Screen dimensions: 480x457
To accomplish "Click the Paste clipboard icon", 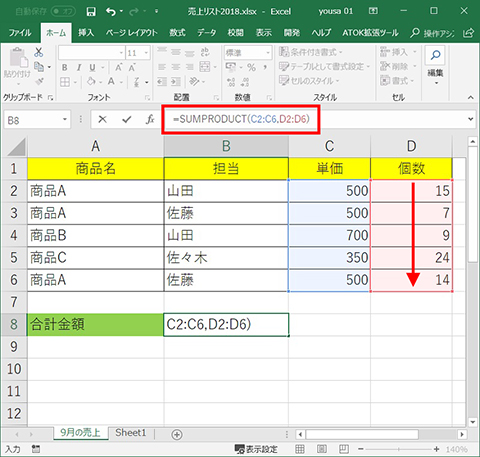I will pyautogui.click(x=18, y=58).
